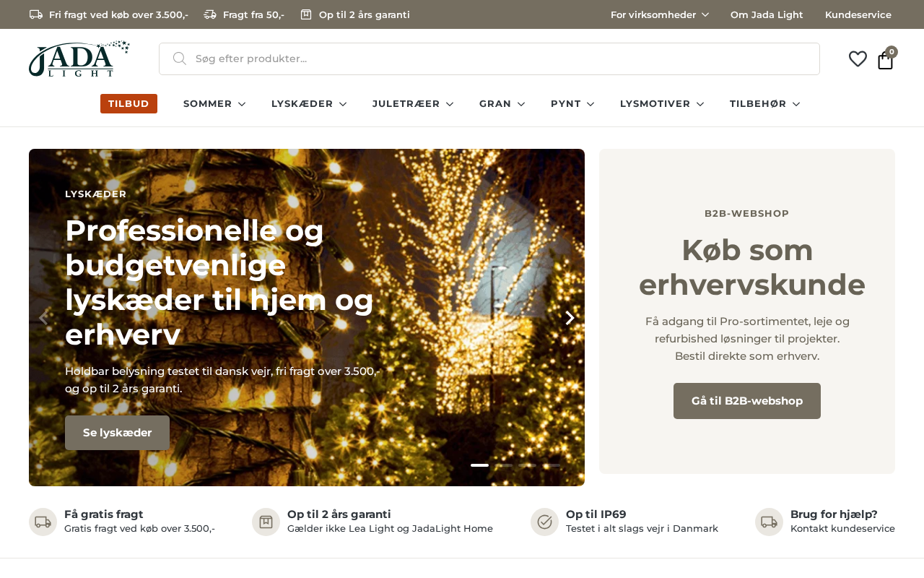
Task: Click the warranty box icon beside 'Op til 2 års garanti'
Action: 266,522
